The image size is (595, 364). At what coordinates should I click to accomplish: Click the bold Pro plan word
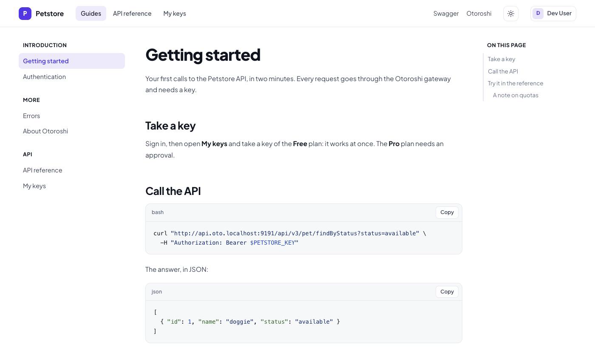coord(394,144)
